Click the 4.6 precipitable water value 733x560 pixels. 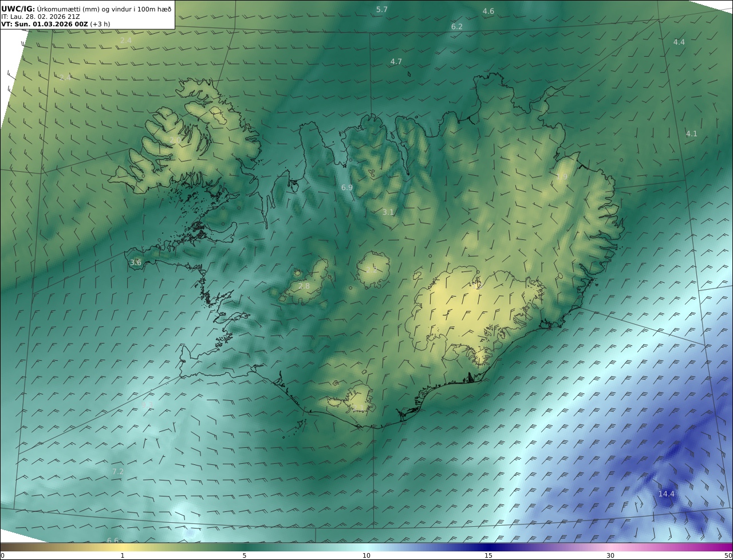coord(488,11)
